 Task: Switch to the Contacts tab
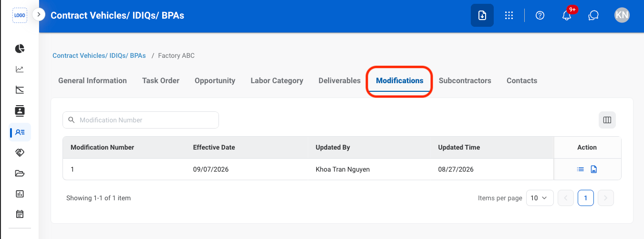[522, 81]
